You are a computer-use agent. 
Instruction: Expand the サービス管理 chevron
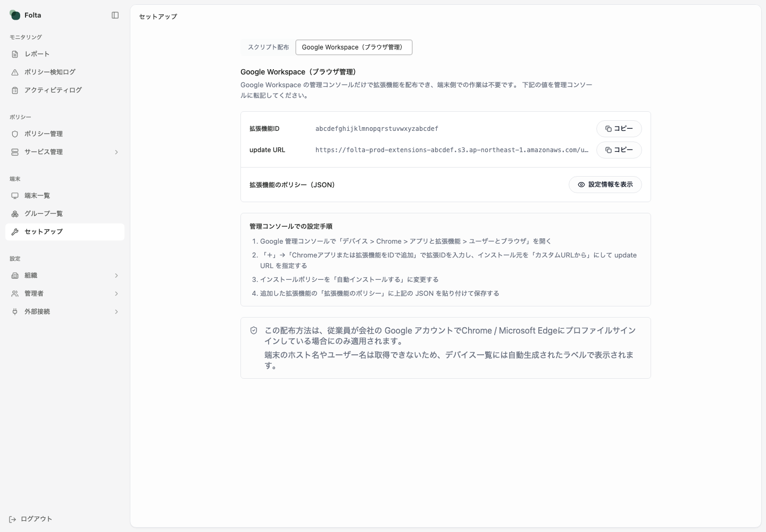coord(116,152)
